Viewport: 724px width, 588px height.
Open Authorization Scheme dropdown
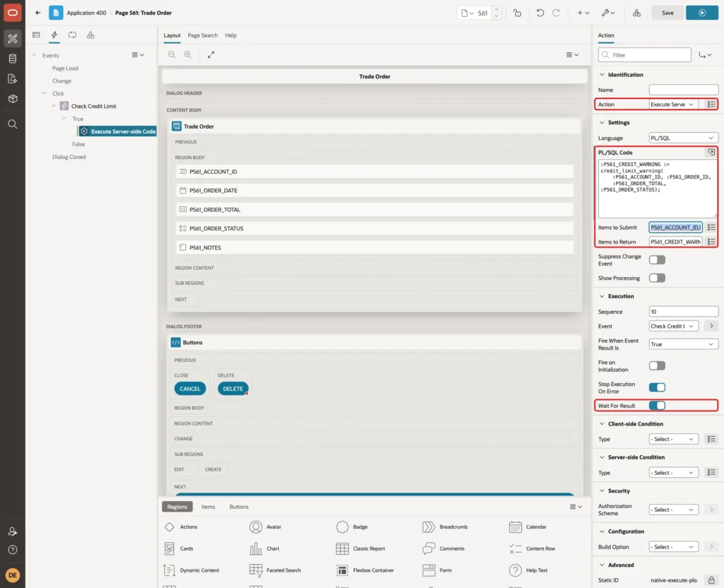pos(673,510)
